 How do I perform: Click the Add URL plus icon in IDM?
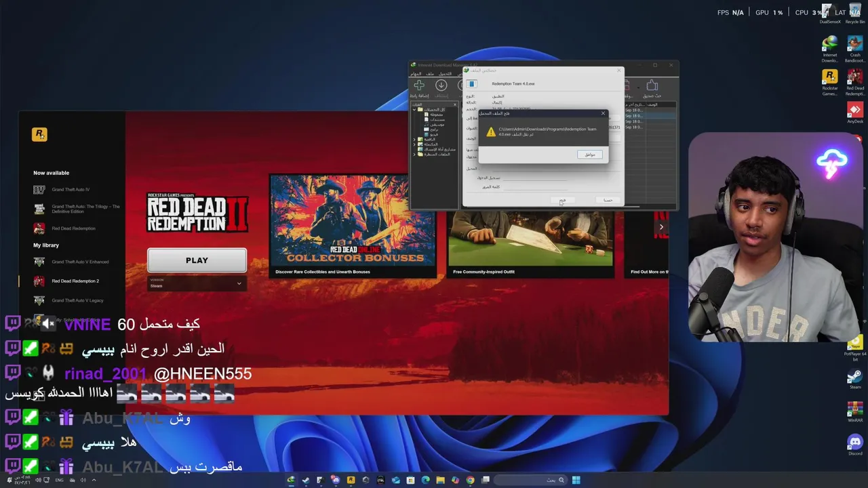419,85
